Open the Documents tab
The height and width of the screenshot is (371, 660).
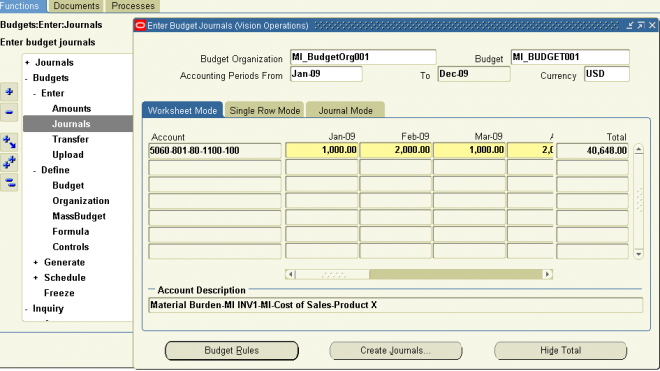76,6
